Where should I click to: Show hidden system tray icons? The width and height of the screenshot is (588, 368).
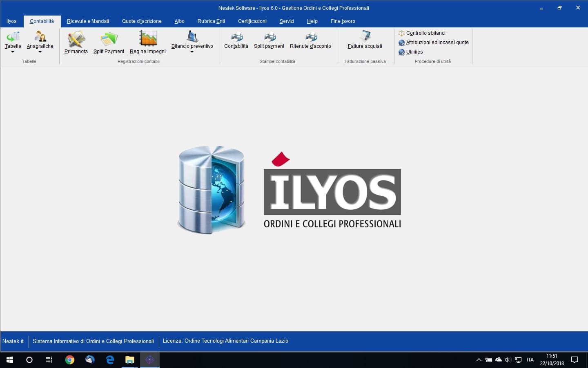(479, 360)
